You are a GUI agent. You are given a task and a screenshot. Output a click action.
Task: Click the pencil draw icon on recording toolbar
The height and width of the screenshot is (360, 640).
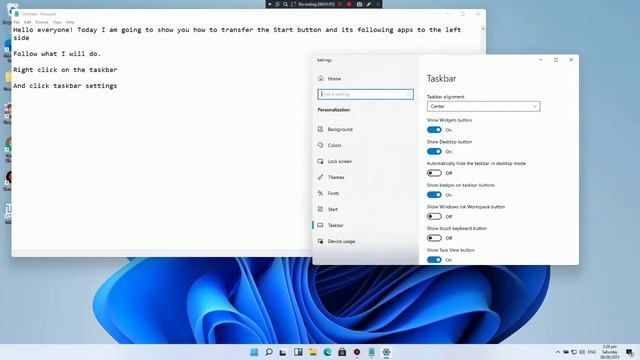[x=369, y=4]
